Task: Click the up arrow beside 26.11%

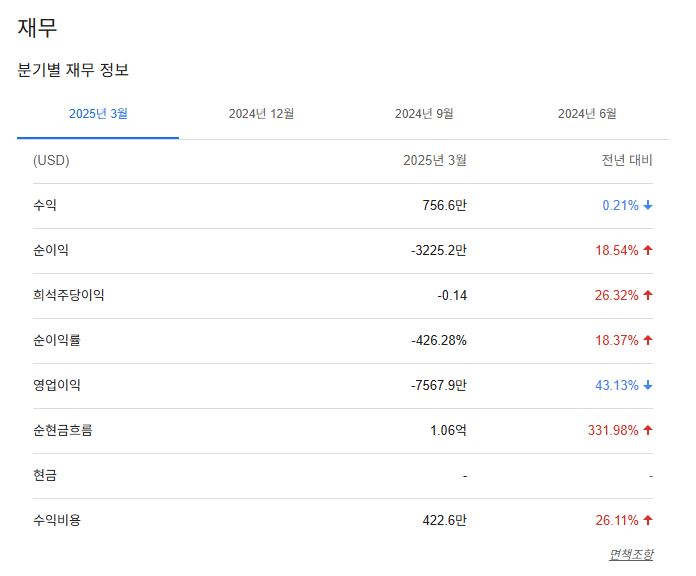Action: tap(648, 520)
